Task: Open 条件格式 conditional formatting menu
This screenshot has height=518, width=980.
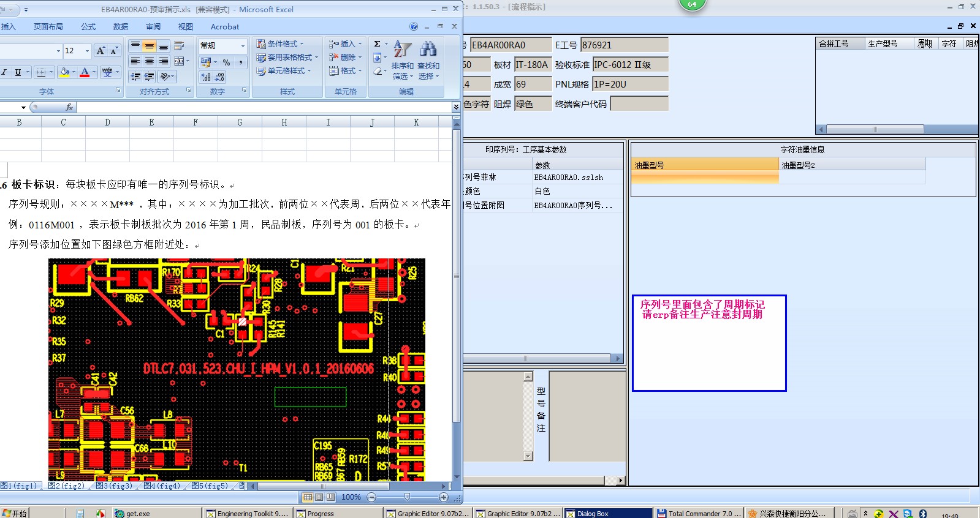Action: tap(280, 44)
